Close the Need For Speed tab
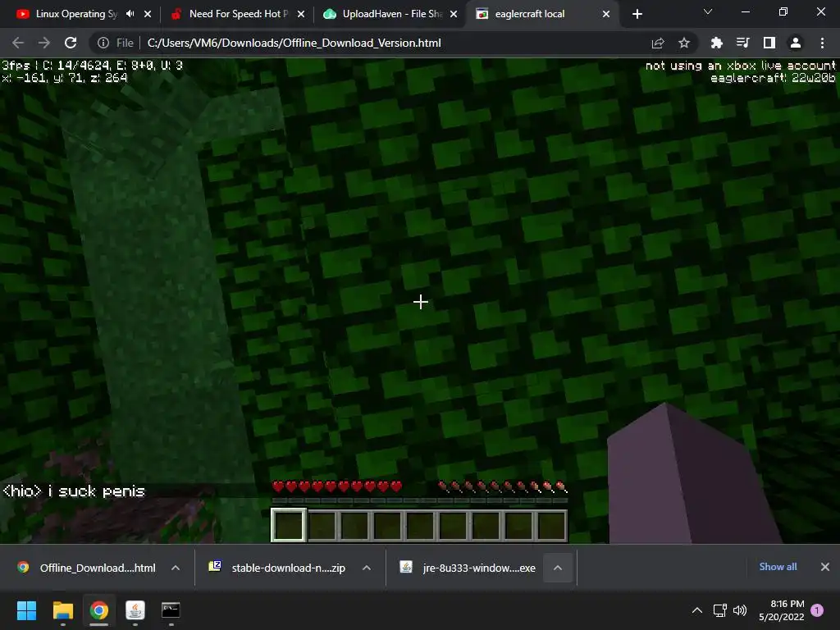This screenshot has width=840, height=630. coord(301,14)
